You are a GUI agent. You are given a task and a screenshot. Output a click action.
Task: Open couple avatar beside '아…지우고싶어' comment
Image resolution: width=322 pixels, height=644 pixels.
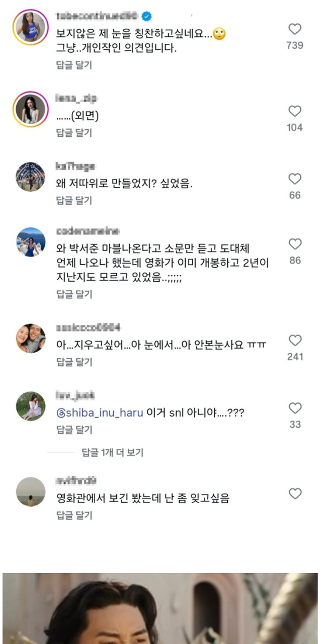pyautogui.click(x=31, y=338)
